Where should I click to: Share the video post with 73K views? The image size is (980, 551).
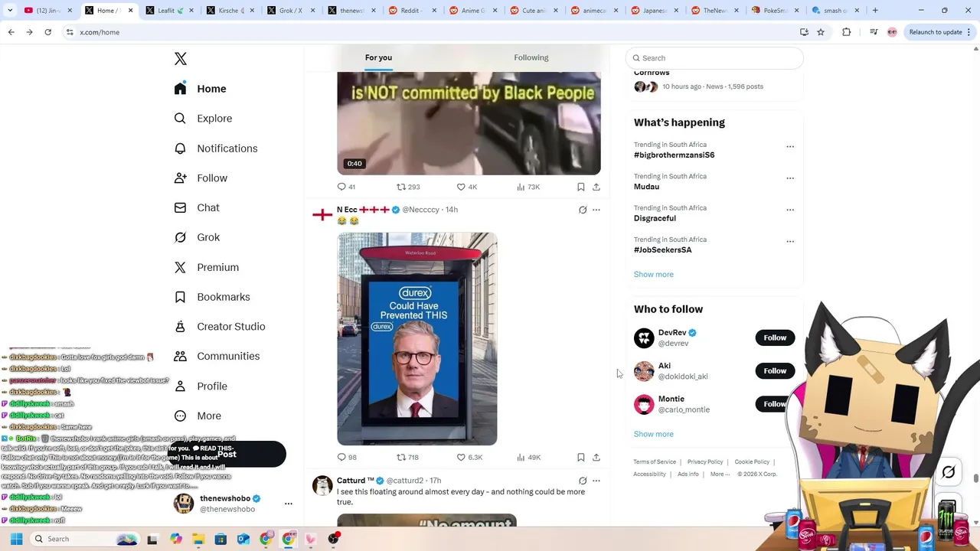[x=596, y=187]
